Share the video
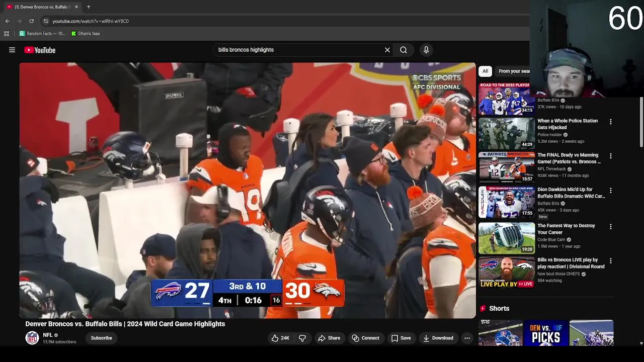644x362 pixels. (x=329, y=338)
